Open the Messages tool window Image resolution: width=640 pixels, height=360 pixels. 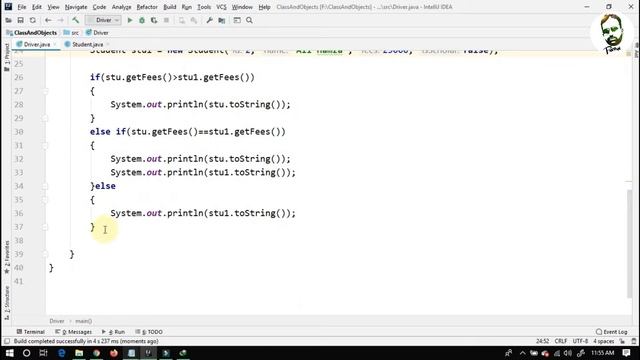[x=73, y=332]
